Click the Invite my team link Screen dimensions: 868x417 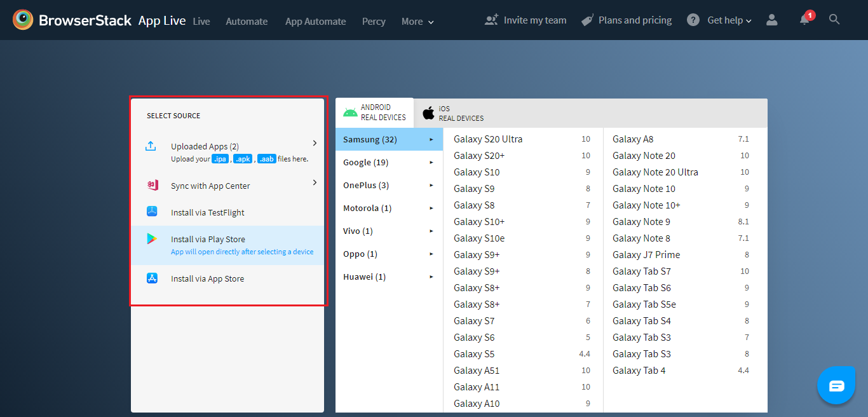point(535,20)
